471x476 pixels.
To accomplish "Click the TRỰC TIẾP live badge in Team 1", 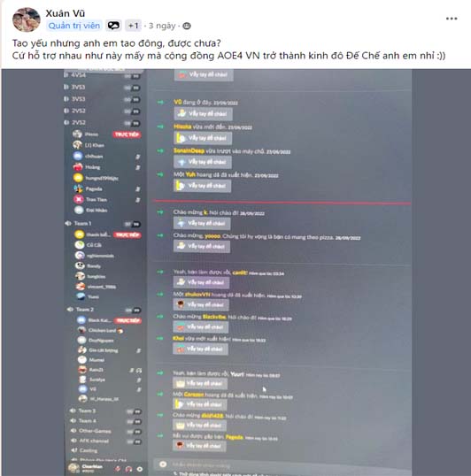I will coord(127,235).
